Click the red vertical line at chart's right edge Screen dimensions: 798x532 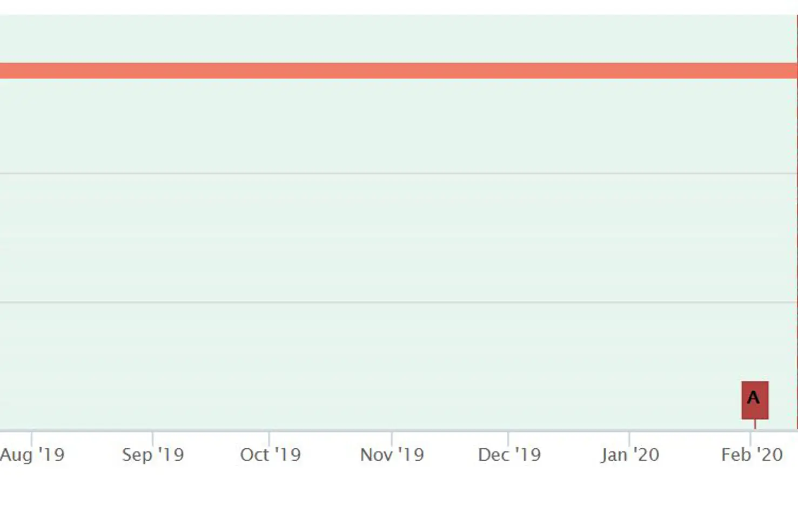point(797,216)
